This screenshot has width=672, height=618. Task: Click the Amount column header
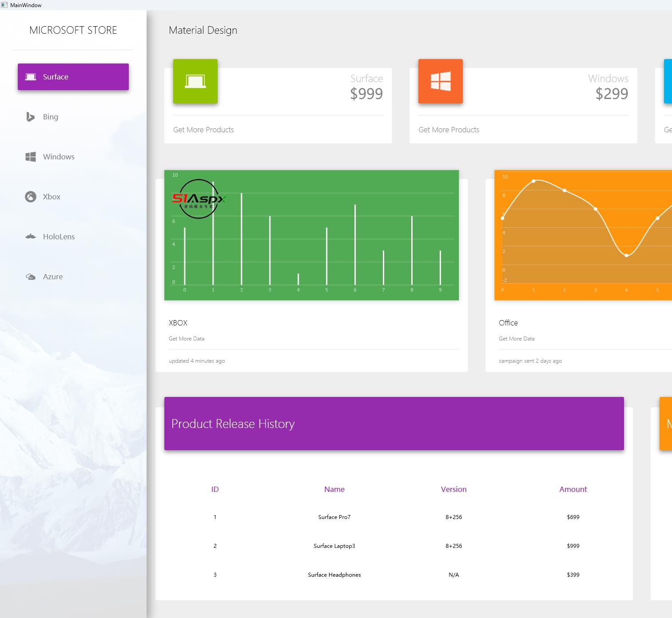coord(573,489)
